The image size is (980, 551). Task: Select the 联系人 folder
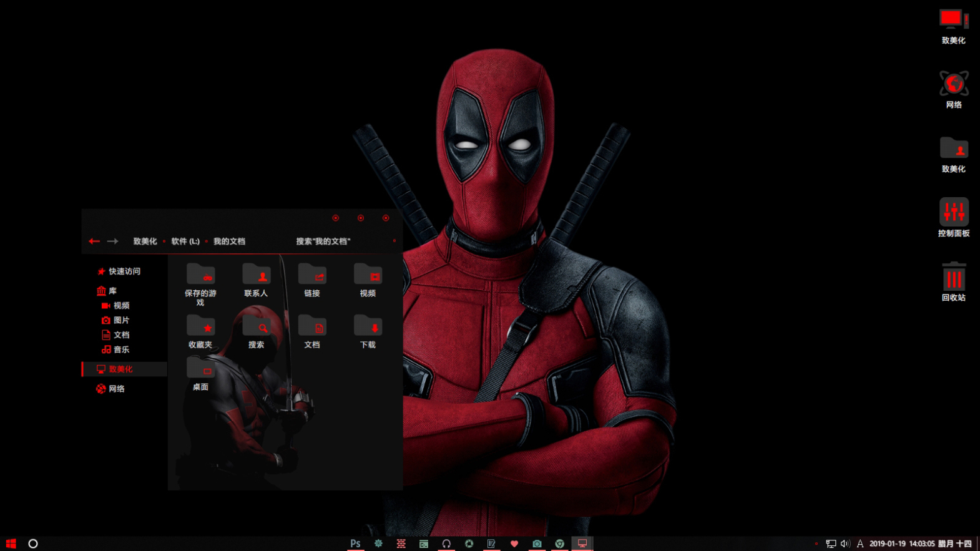click(256, 280)
